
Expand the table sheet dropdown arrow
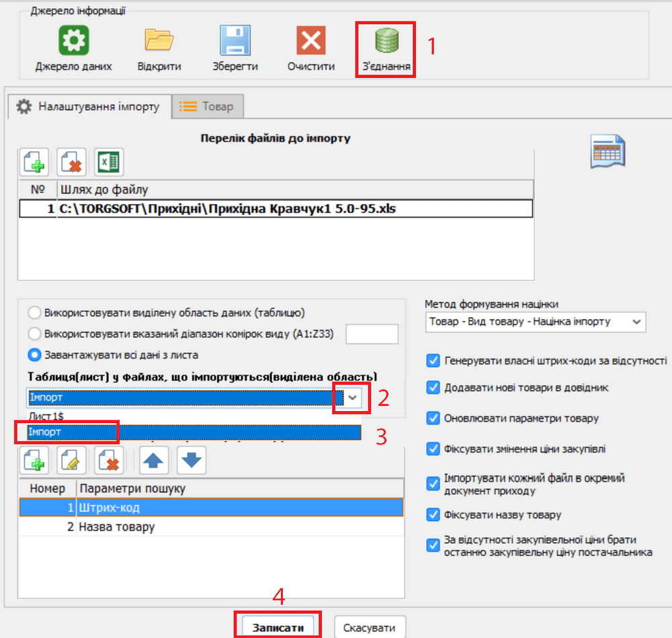tap(353, 398)
